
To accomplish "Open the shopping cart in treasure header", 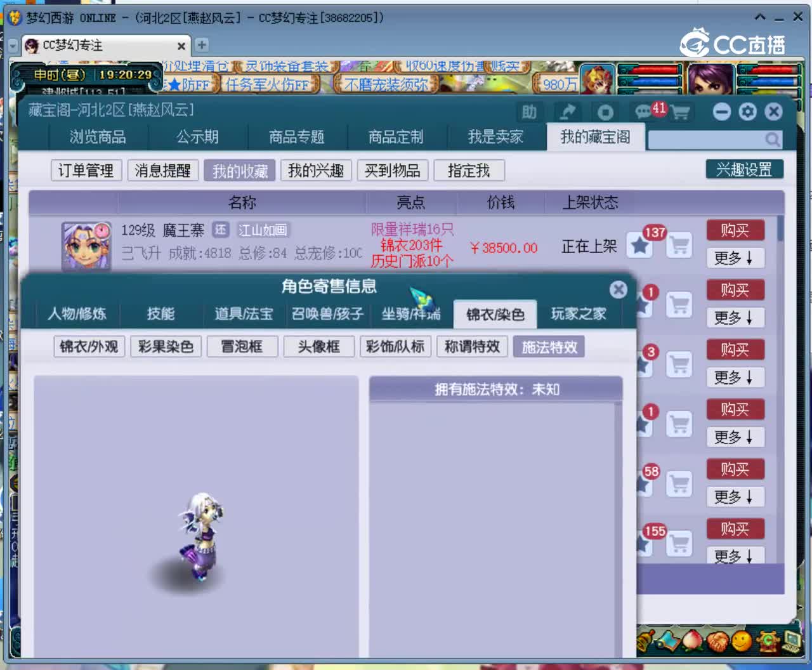I will (680, 113).
